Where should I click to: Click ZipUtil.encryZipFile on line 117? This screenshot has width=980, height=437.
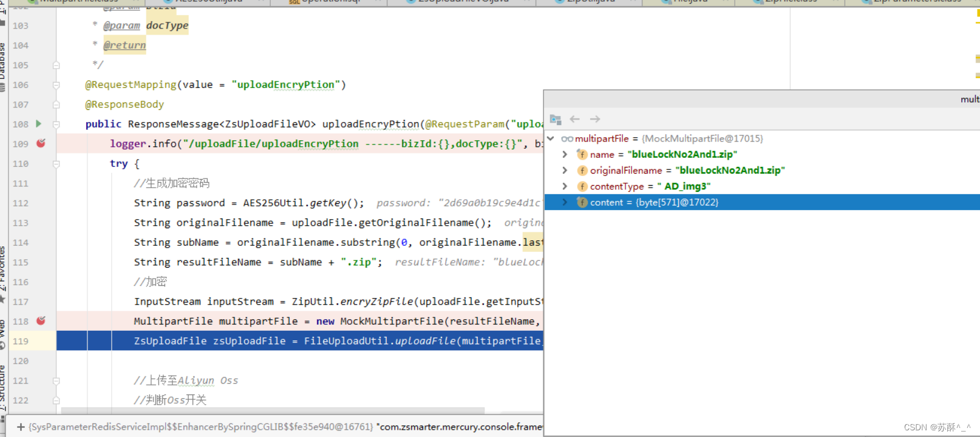[352, 302]
